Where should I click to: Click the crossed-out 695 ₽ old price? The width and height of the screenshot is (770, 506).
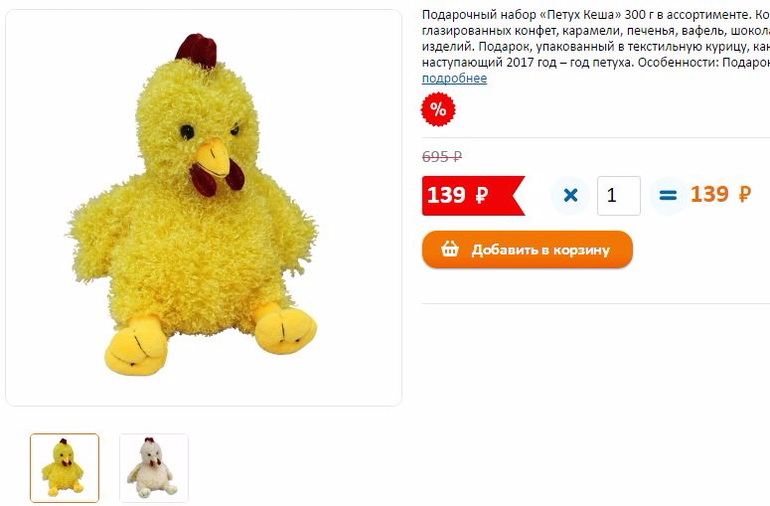coord(442,157)
